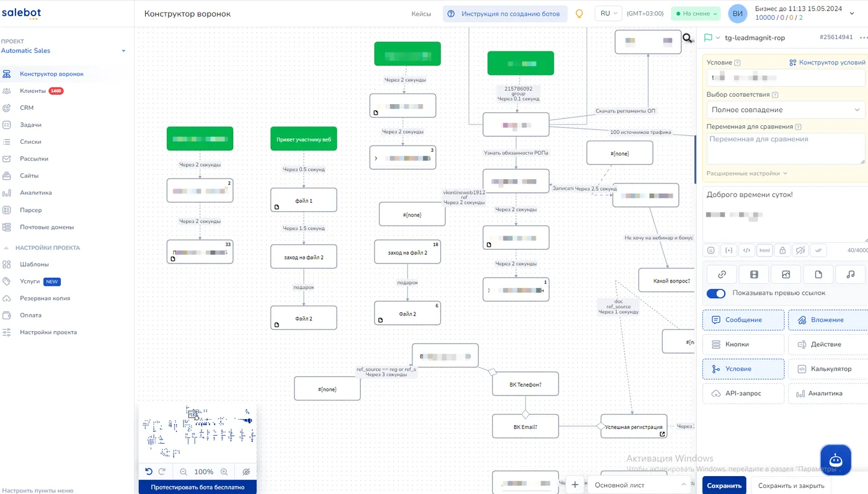Toggle the html formatting mode
The width and height of the screenshot is (868, 494).
pos(764,250)
